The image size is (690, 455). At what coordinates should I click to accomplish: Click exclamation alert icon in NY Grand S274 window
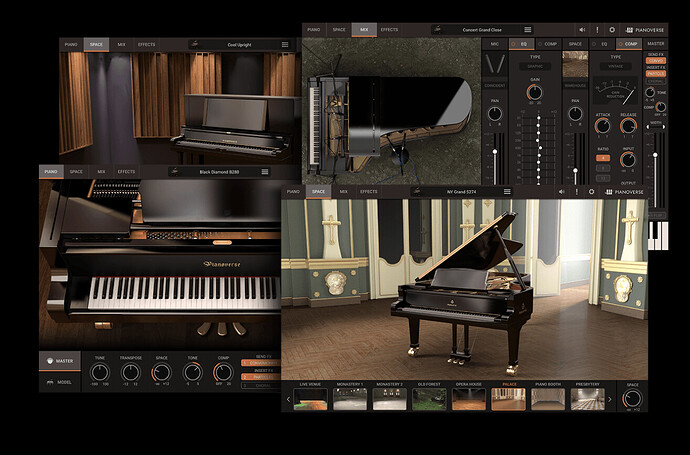[x=576, y=192]
